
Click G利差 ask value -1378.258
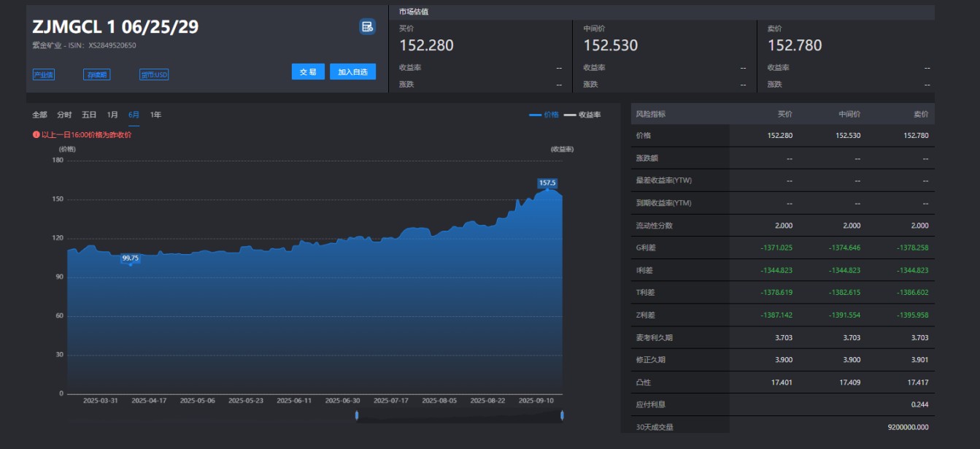(913, 247)
